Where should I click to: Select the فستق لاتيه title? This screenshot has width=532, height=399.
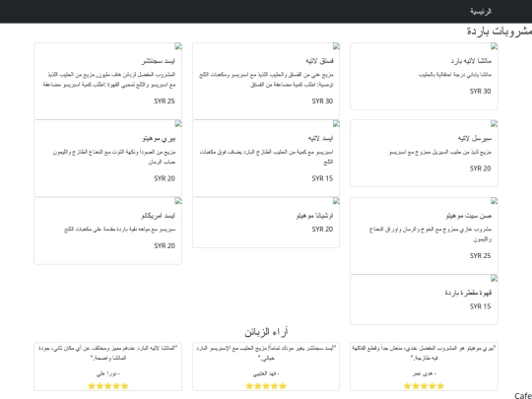(x=319, y=61)
